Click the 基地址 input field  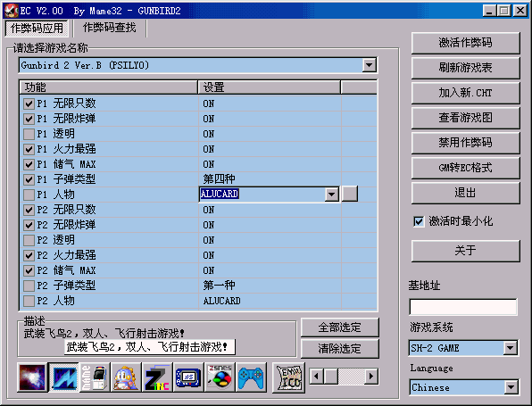click(x=463, y=307)
